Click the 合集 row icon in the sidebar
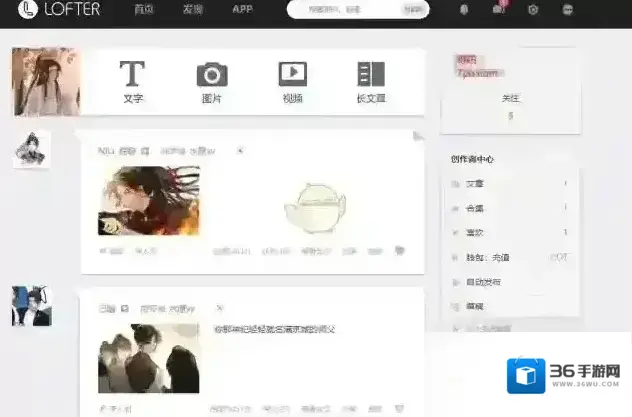This screenshot has height=417, width=632. 455,209
